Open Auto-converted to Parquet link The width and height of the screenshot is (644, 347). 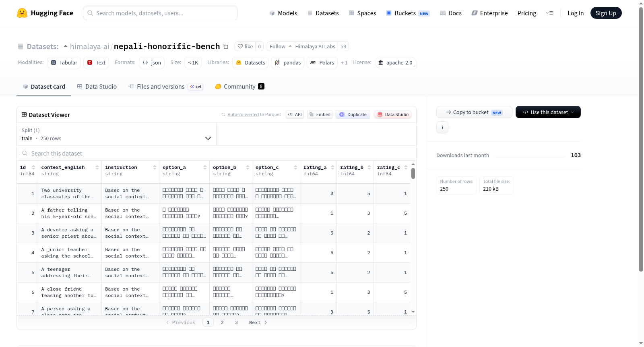243,114
